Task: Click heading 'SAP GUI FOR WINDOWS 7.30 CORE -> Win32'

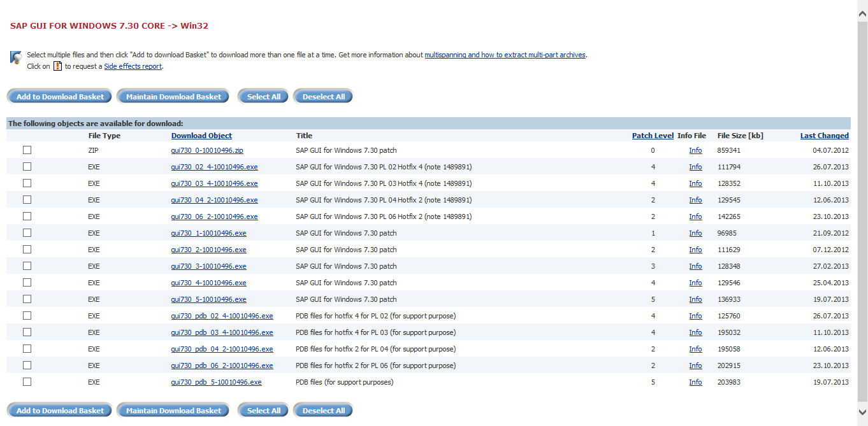Action: [x=109, y=26]
